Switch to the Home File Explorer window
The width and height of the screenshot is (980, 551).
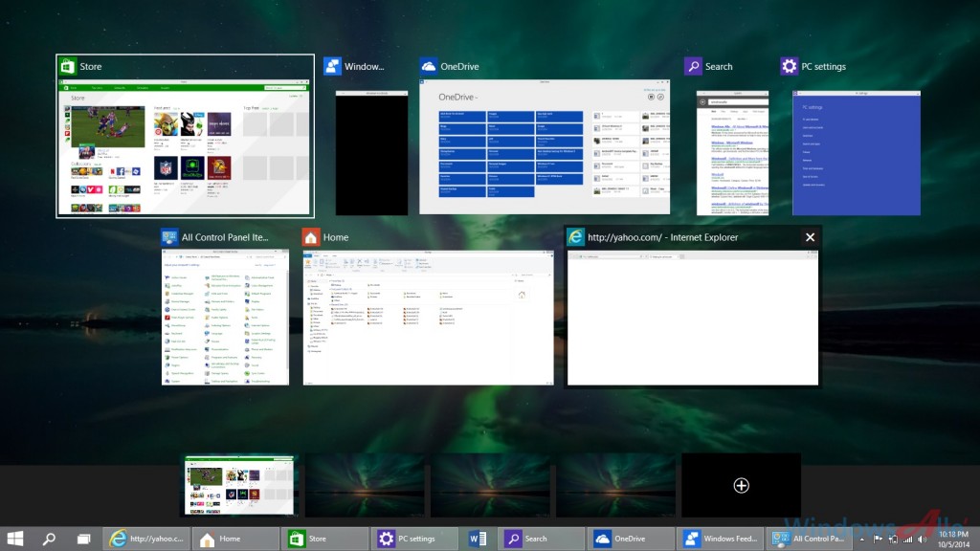click(428, 318)
